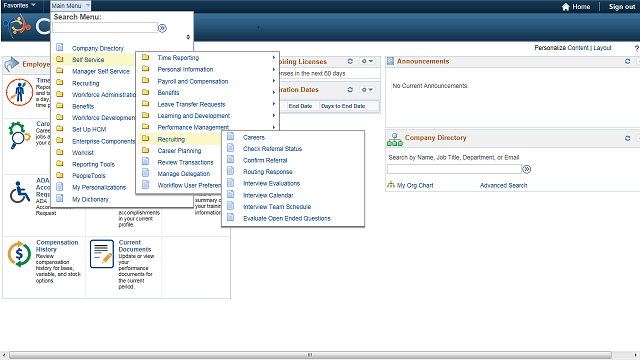The image size is (640, 360).
Task: Expand Performance Management submenu arrow
Action: (x=273, y=127)
